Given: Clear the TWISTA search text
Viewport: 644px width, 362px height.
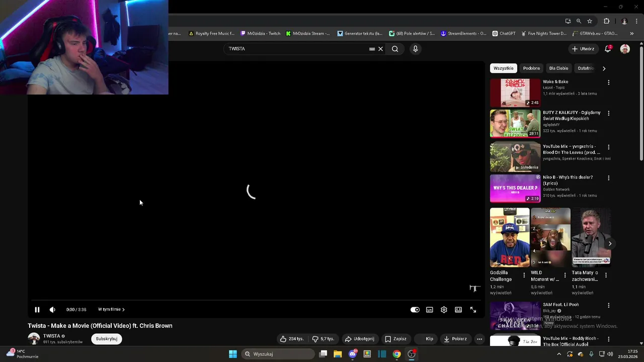Looking at the screenshot, I should click(x=381, y=49).
